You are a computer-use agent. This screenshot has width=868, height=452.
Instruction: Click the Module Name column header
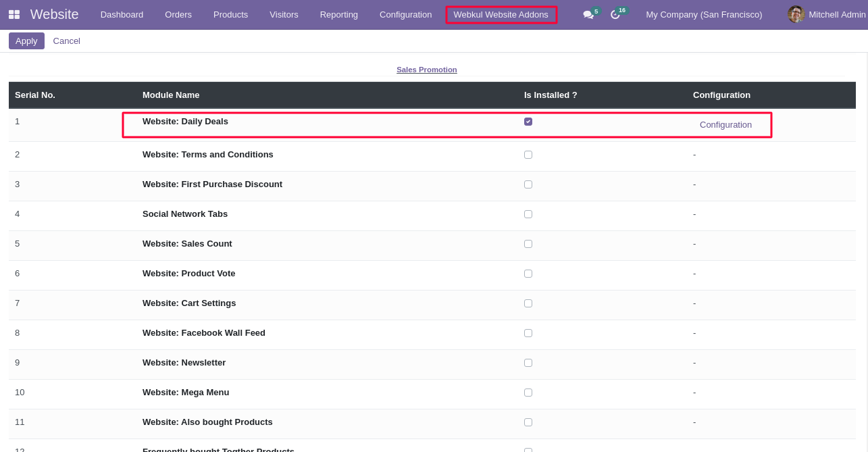171,95
